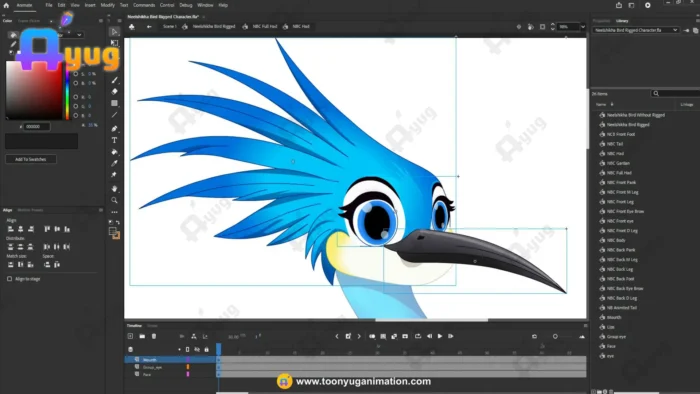Viewport: 700px width, 394px height.
Task: Go to NBC Full Hed breadcrumb
Action: click(265, 27)
